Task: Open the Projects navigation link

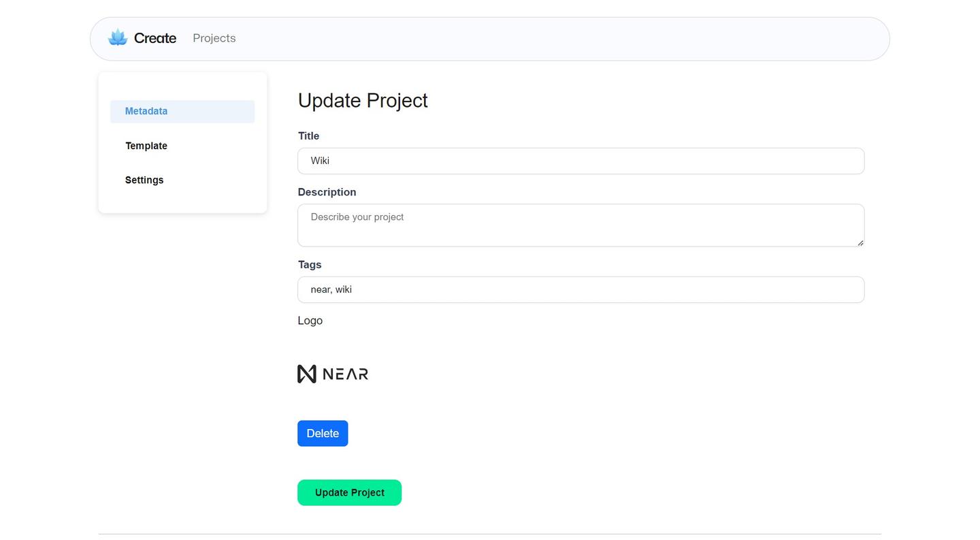Action: pyautogui.click(x=214, y=38)
